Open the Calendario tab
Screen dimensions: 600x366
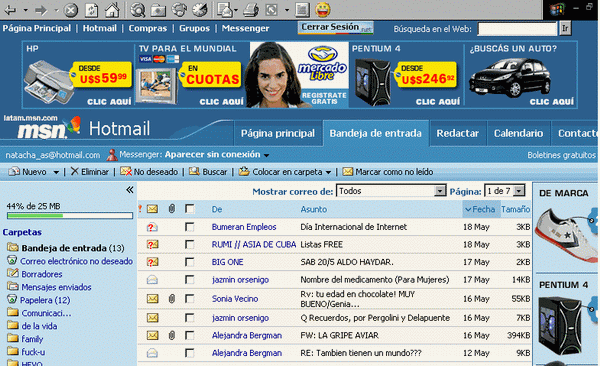click(518, 133)
